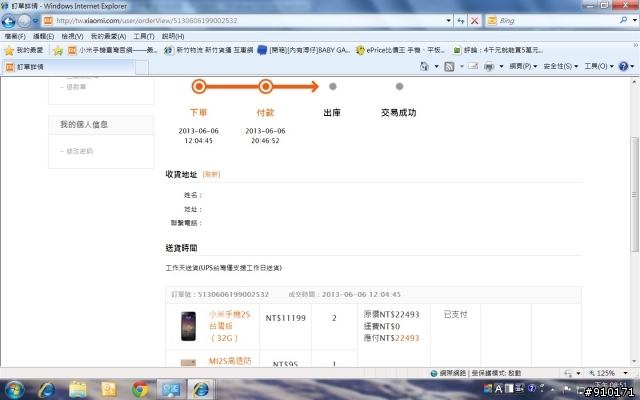The image size is (640, 400).
Task: Click the browser Back arrow button
Action: click(x=9, y=21)
